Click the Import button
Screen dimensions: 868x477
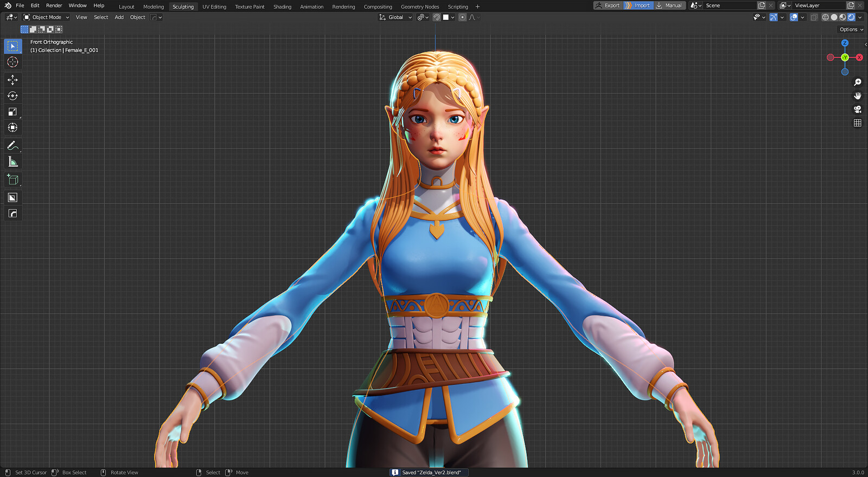(638, 5)
